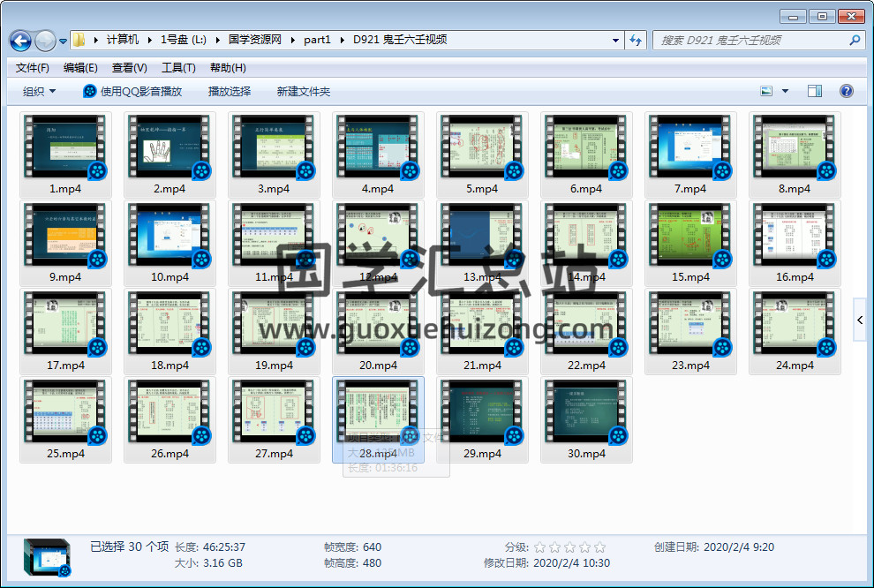Open the address bar history dropdown
The image size is (874, 588).
click(615, 40)
